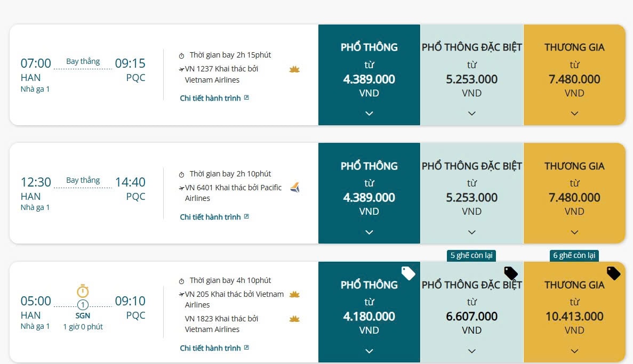Expand Phổ Thông Đặc Biệt fare for 12:30 flight
The height and width of the screenshot is (364, 633).
coord(471,232)
